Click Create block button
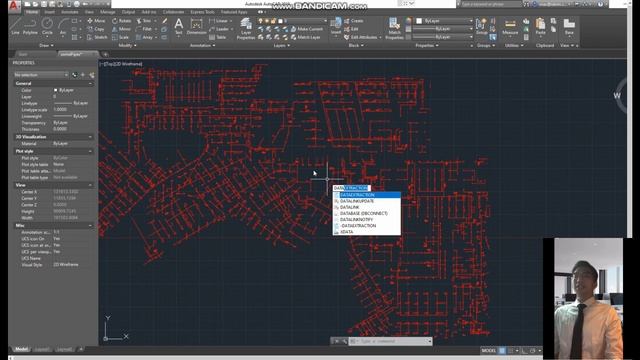The width and height of the screenshot is (640, 360). [x=353, y=21]
